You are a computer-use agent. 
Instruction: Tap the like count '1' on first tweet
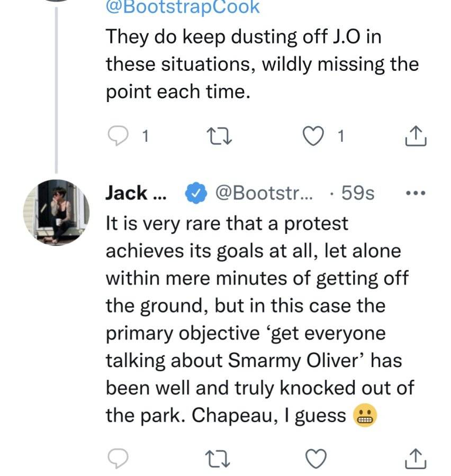pyautogui.click(x=341, y=136)
